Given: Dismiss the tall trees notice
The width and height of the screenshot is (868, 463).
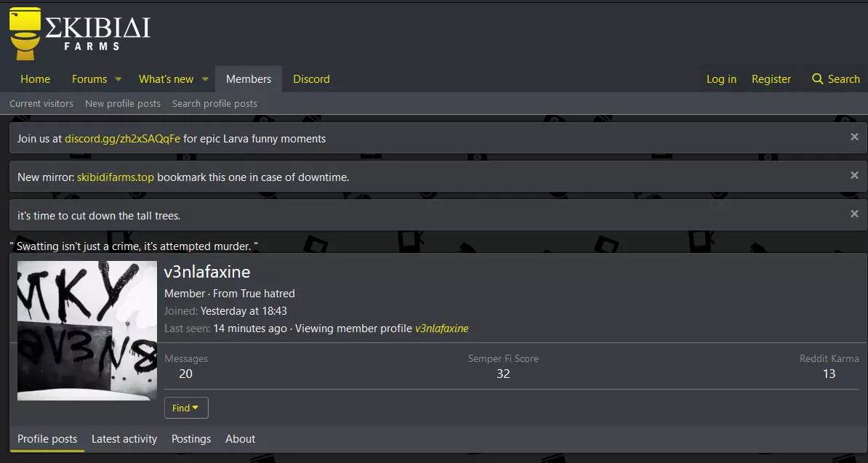Looking at the screenshot, I should [854, 214].
